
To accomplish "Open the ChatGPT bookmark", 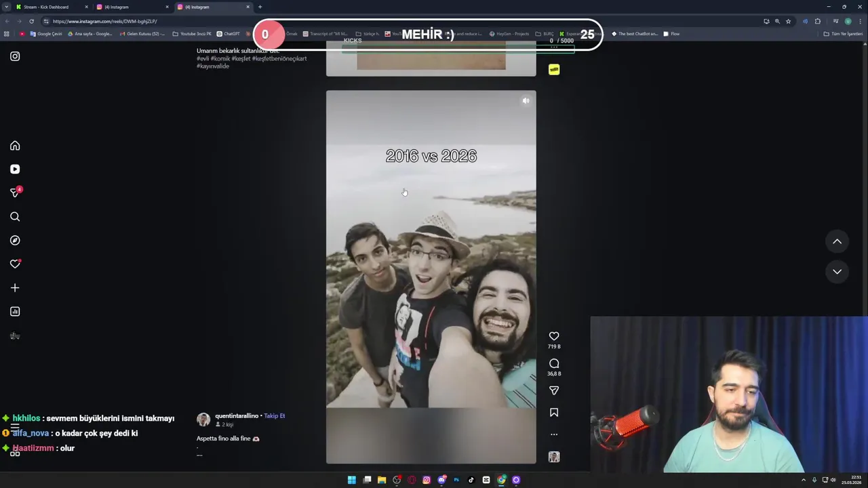I will click(229, 34).
